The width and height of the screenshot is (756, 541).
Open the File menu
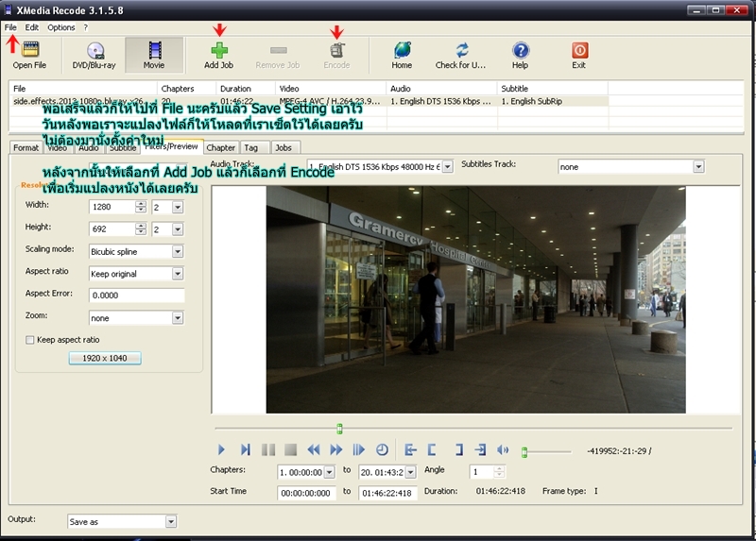[x=10, y=27]
